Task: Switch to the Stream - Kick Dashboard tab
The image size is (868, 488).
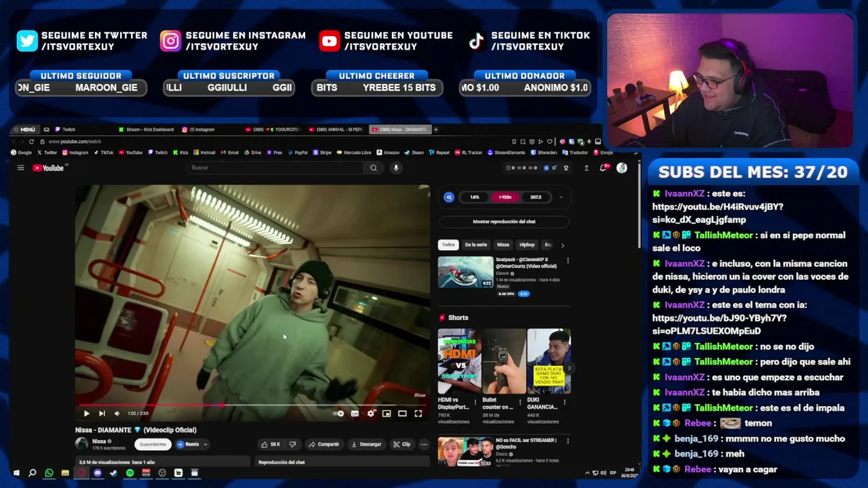Action: pos(146,129)
